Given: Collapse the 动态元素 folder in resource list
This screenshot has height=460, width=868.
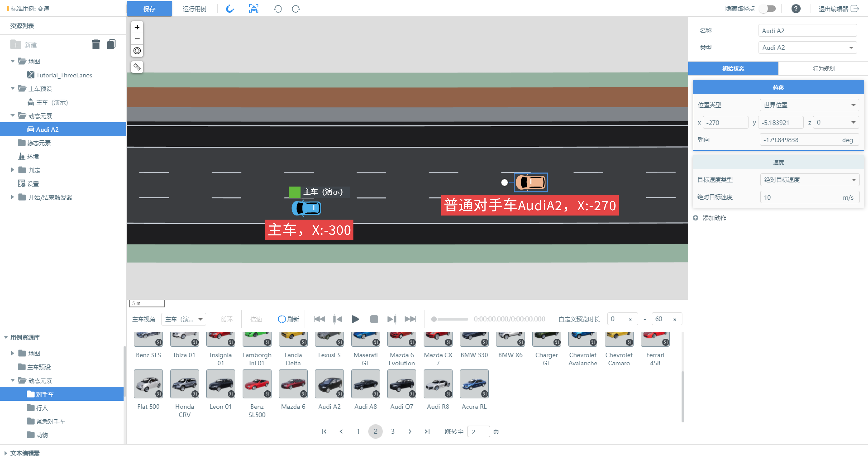Looking at the screenshot, I should click(x=12, y=116).
